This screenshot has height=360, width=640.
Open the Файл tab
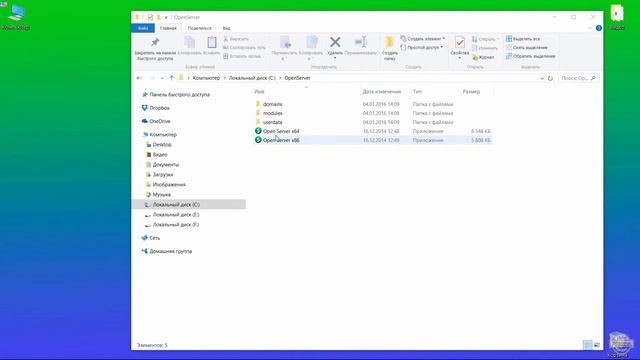pos(143,28)
